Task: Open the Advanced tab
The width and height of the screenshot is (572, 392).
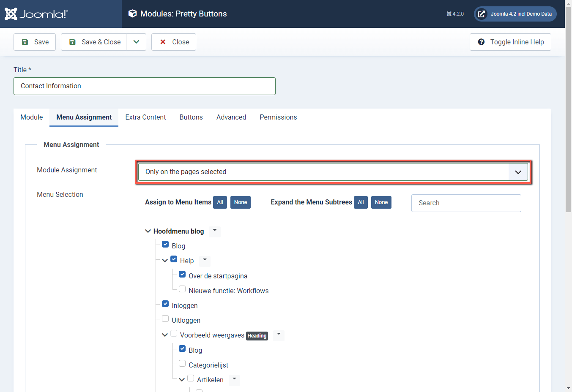Action: click(231, 117)
